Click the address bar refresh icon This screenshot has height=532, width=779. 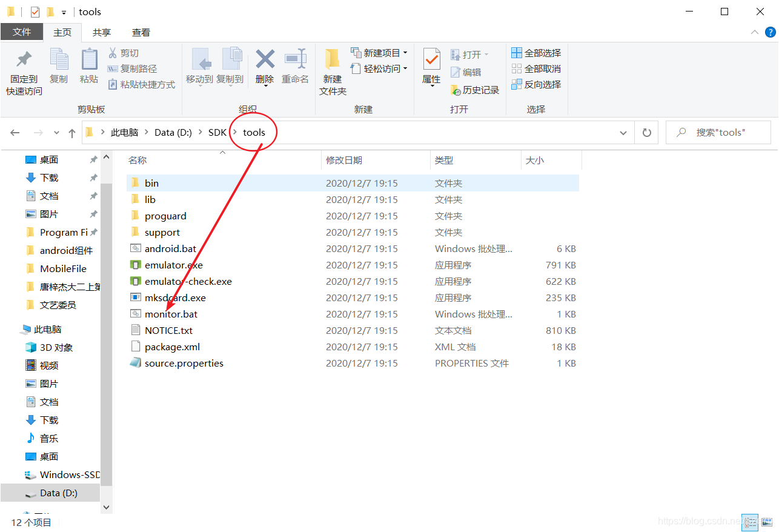[x=646, y=132]
